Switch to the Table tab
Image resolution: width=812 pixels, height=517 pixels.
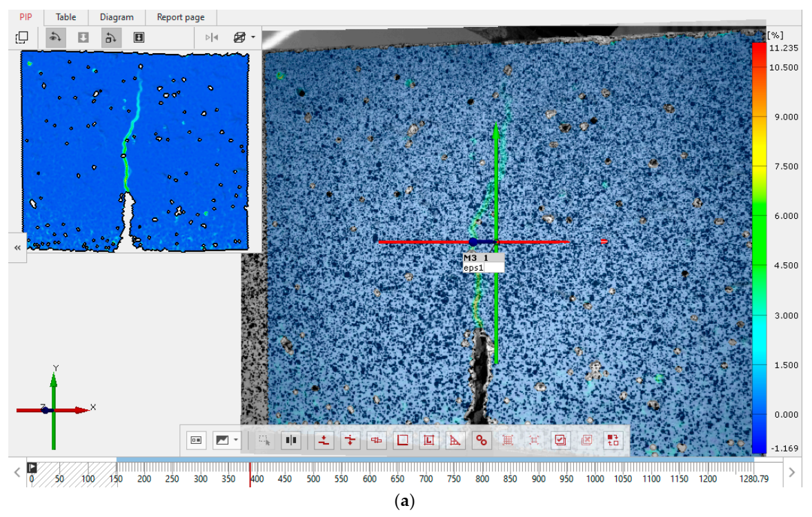(x=66, y=17)
